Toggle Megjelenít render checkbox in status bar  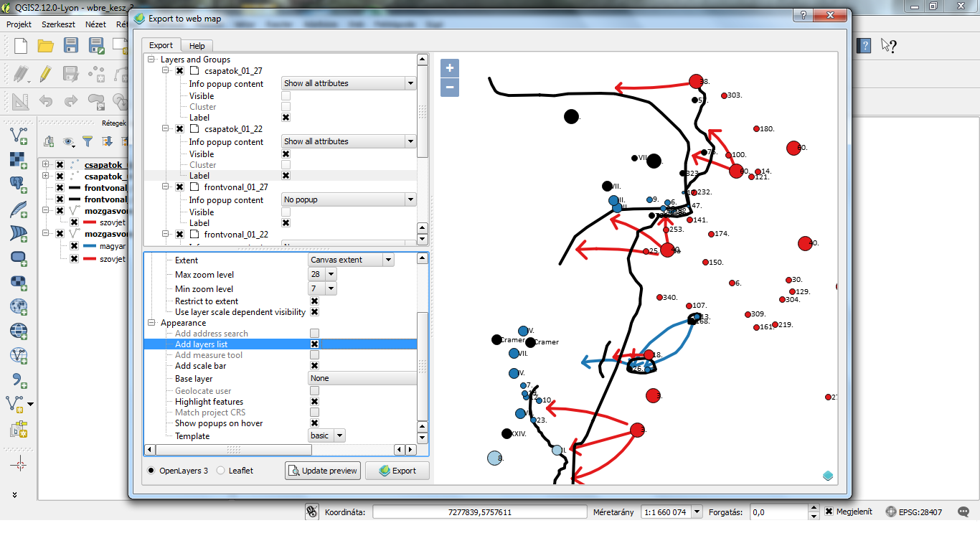(829, 512)
